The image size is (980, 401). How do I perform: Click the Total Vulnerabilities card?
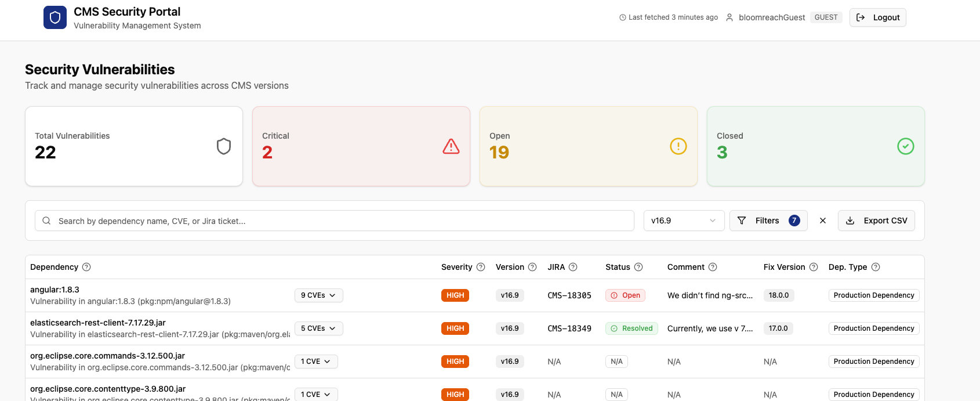134,146
